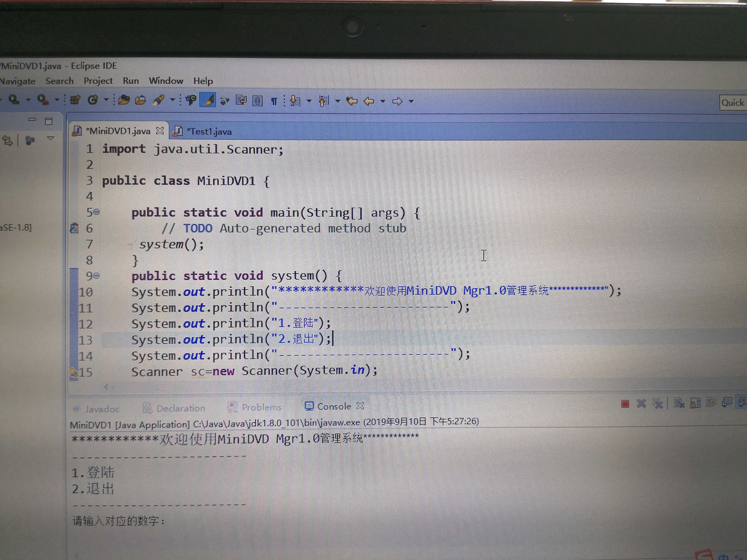
Task: Click the Forward navigation arrow
Action: (397, 101)
